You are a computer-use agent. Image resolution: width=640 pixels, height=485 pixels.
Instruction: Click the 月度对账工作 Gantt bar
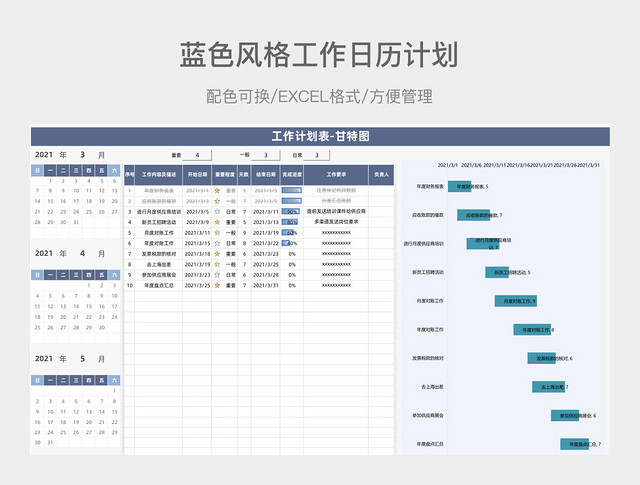pyautogui.click(x=516, y=301)
